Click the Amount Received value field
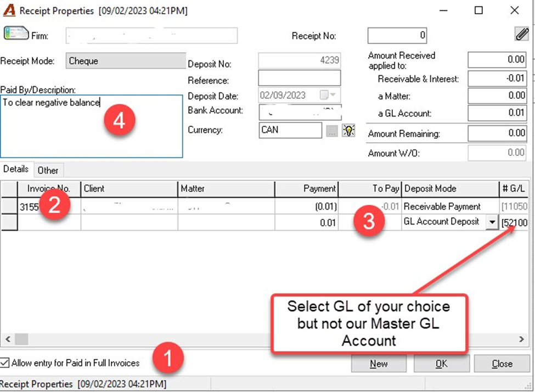The width and height of the screenshot is (535, 392). click(497, 60)
